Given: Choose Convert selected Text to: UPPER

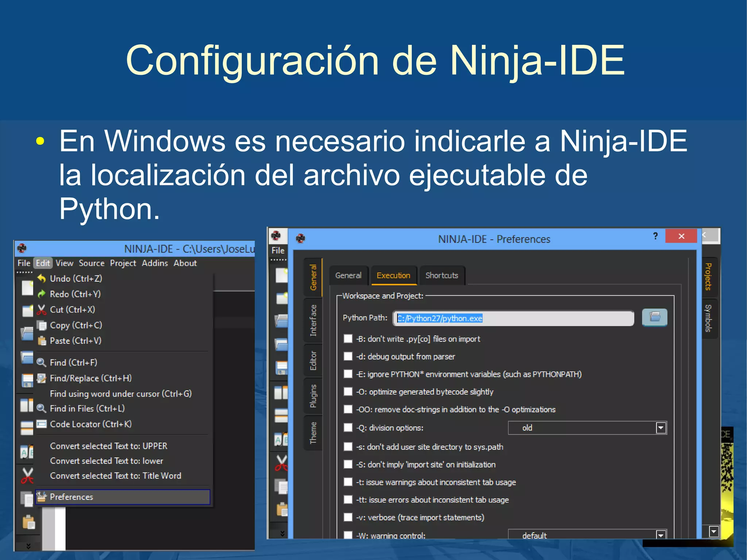Looking at the screenshot, I should coord(109,446).
